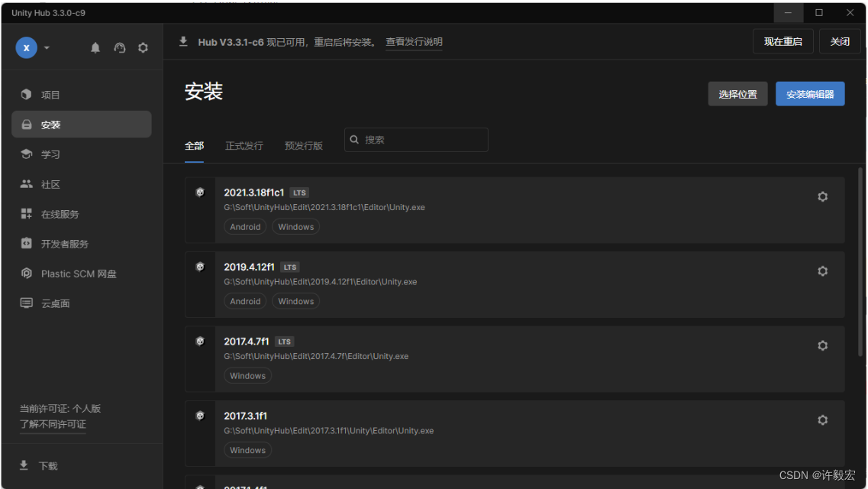Click the 2017.3.1f1 Unity.exe path

click(329, 430)
